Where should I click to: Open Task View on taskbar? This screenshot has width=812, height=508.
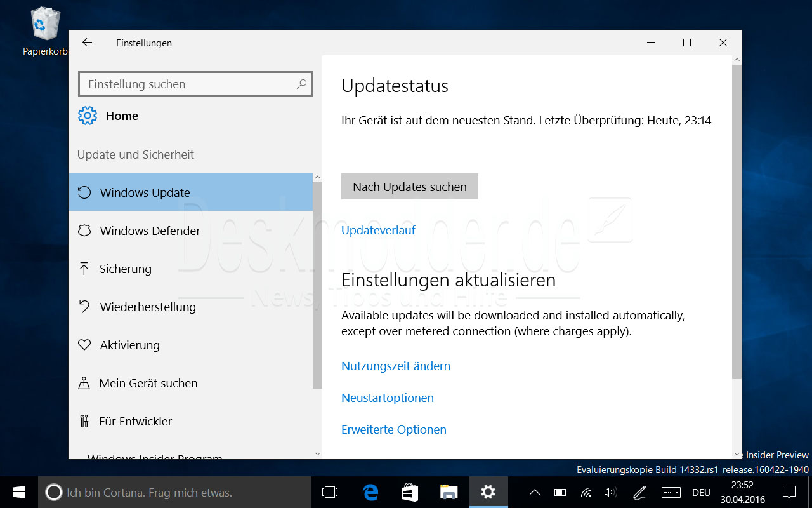[330, 492]
